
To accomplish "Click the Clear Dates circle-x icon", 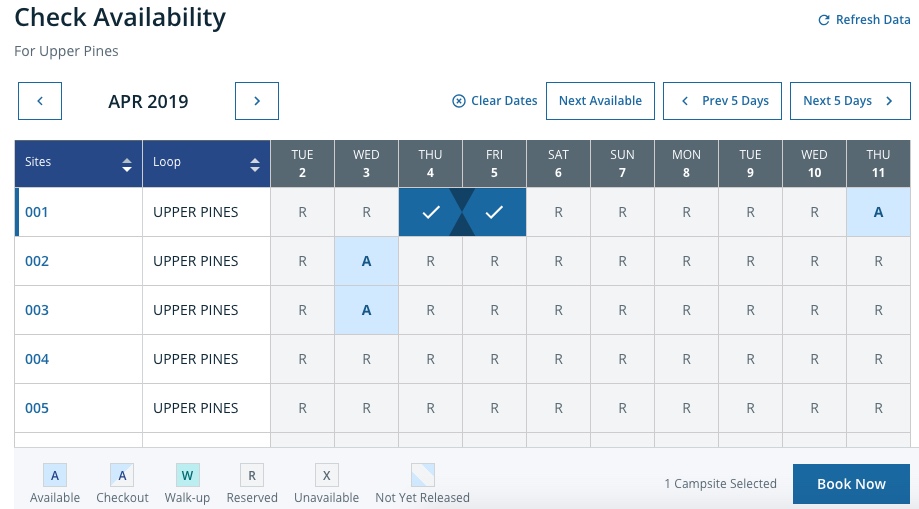I will [459, 101].
